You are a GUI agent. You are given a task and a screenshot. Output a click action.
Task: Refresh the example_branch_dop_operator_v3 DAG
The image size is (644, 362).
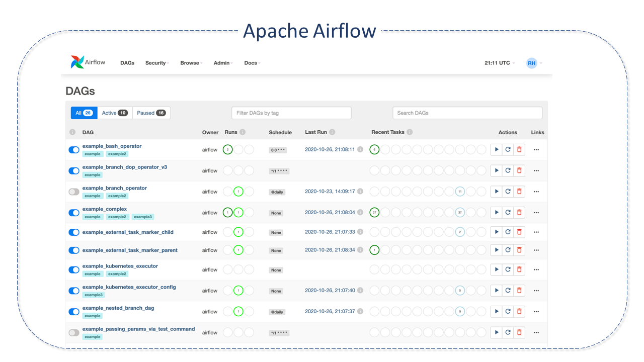pyautogui.click(x=508, y=170)
